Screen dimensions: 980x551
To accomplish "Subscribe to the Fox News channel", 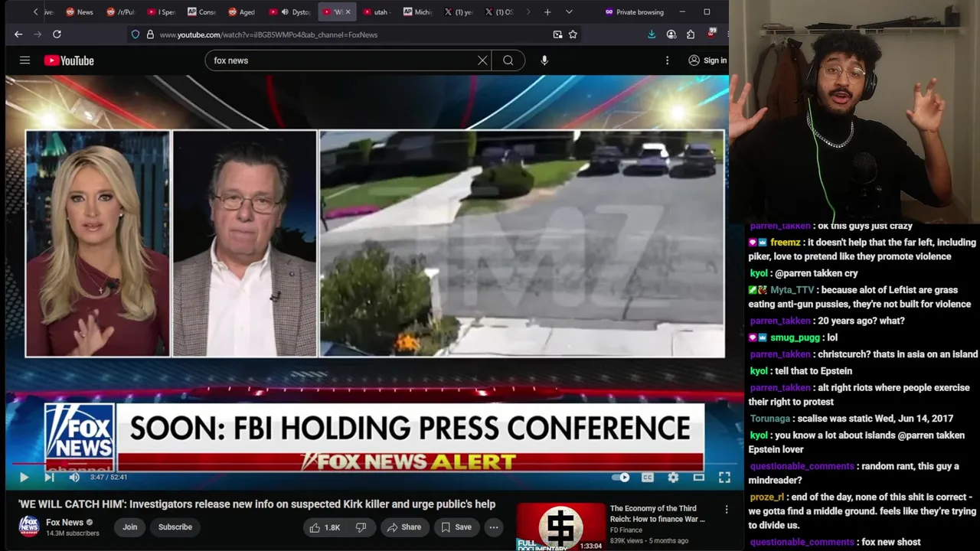I will tap(175, 527).
